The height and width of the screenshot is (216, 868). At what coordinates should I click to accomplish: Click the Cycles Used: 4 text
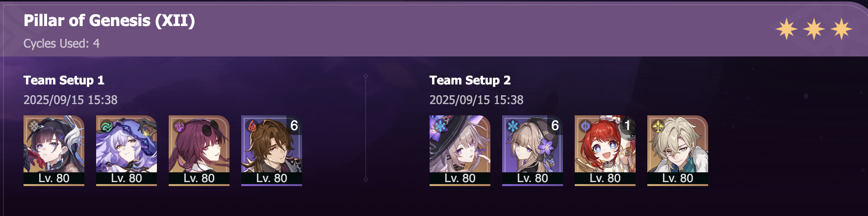pyautogui.click(x=61, y=44)
